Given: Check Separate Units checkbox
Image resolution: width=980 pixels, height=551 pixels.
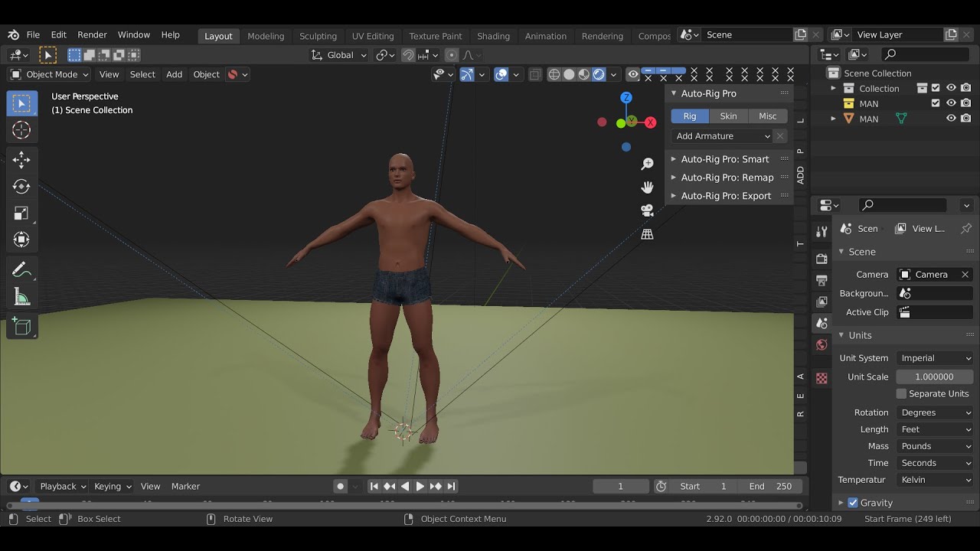Looking at the screenshot, I should coord(901,393).
